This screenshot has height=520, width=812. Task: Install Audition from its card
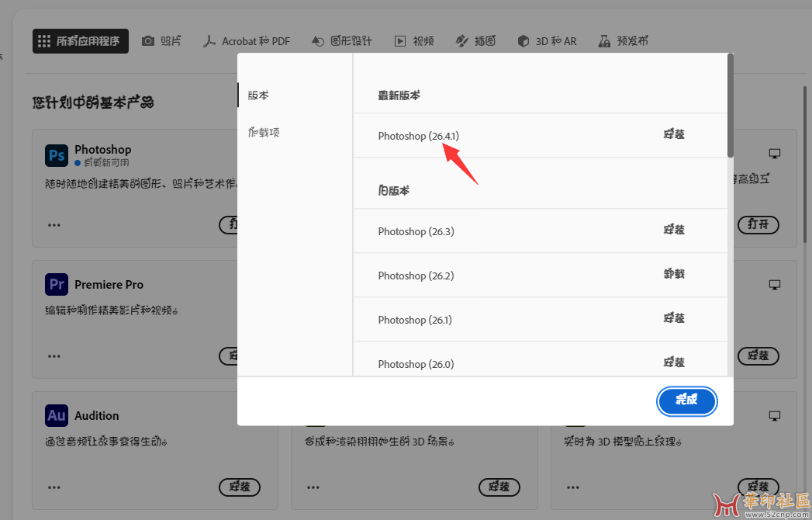click(240, 487)
